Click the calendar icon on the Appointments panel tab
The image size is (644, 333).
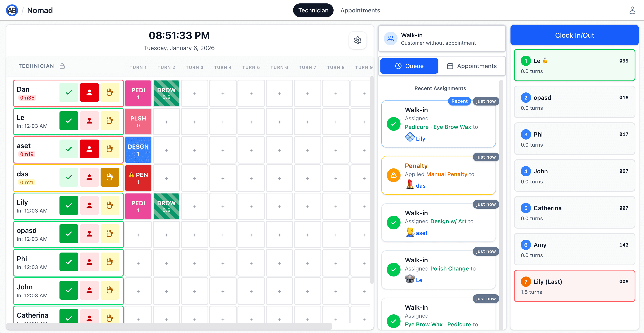point(450,66)
